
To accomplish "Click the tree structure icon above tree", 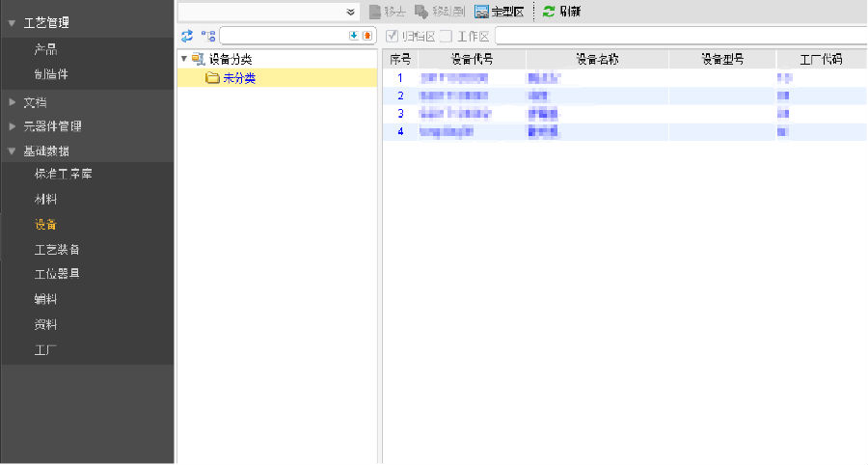I will point(208,36).
